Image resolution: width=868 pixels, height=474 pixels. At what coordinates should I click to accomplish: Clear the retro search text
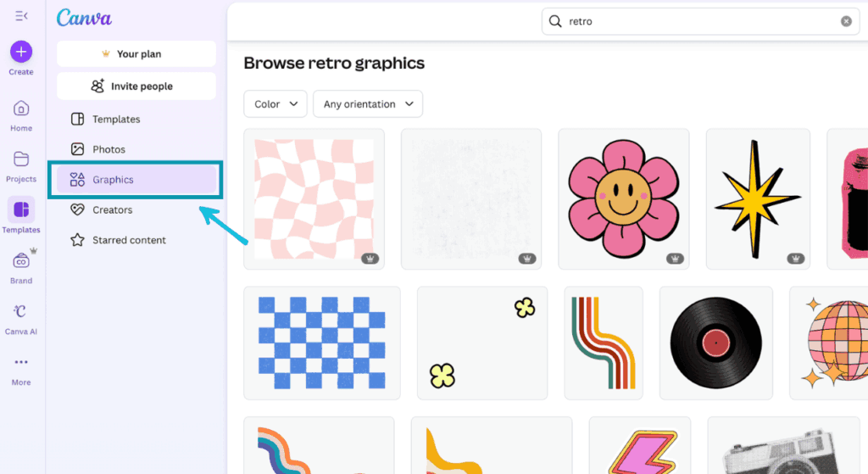pyautogui.click(x=846, y=21)
